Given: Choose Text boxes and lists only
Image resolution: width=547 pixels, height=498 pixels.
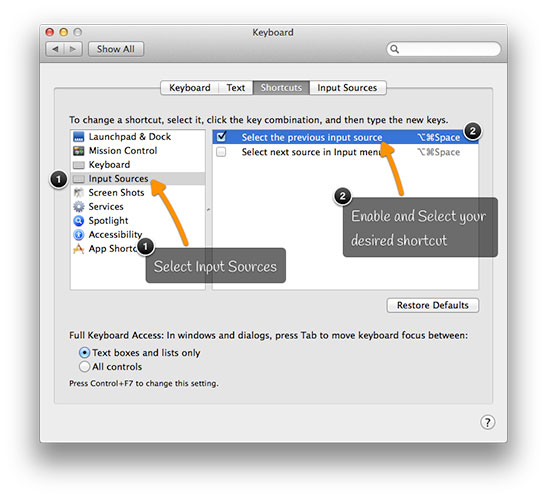Looking at the screenshot, I should [84, 353].
